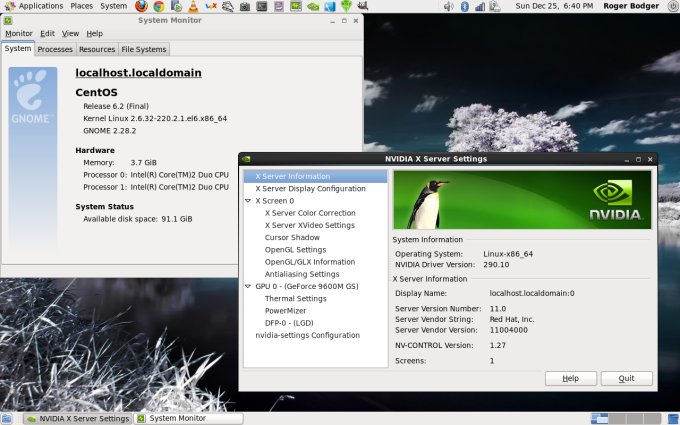Open Google Chrome from the top panel
Viewport: 680px width, 425px height.
click(x=158, y=6)
